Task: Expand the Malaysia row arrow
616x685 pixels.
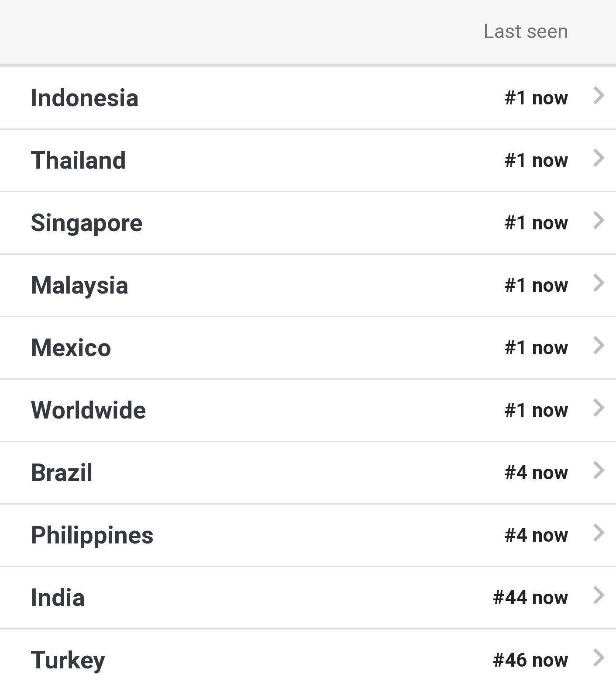Action: point(599,283)
